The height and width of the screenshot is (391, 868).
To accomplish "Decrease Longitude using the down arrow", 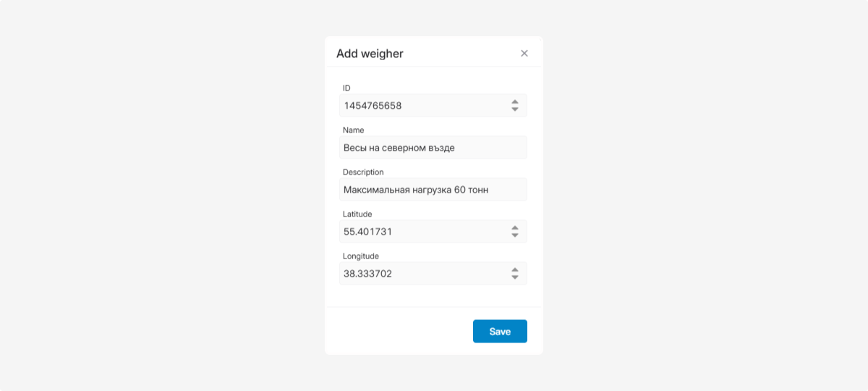I will point(515,277).
